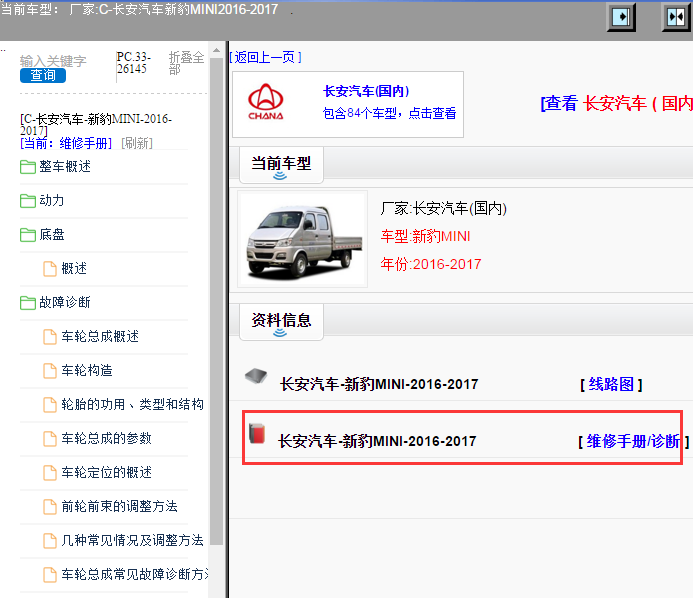Click the [刷新] refresh link
The image size is (693, 598).
(137, 143)
